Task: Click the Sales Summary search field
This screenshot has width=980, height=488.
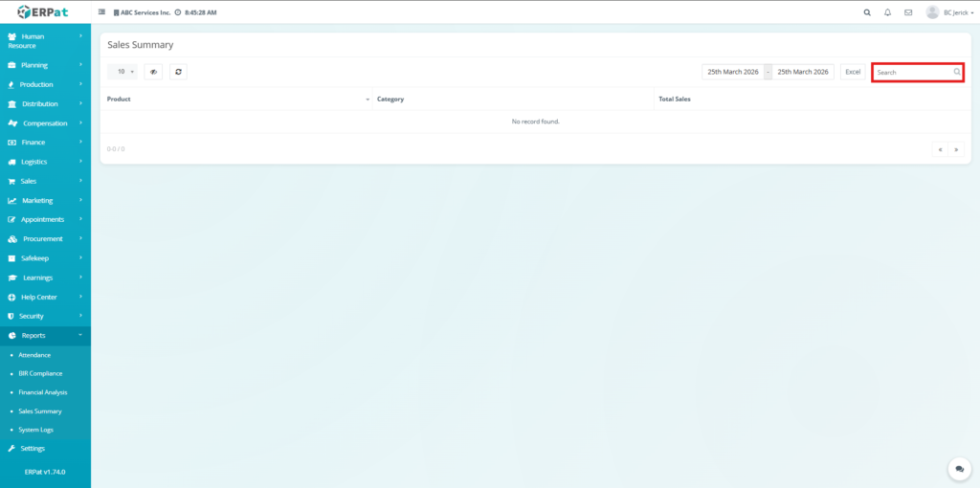Action: click(913, 72)
